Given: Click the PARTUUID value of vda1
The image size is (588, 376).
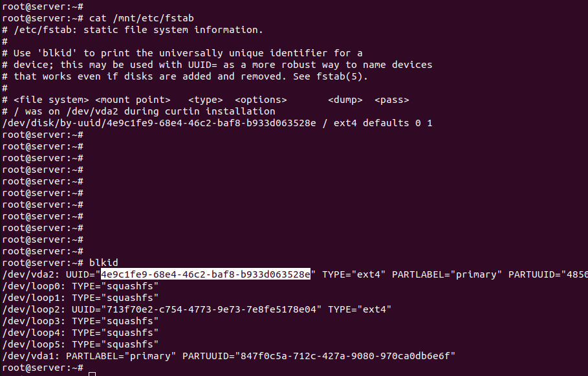Looking at the screenshot, I should [x=345, y=356].
